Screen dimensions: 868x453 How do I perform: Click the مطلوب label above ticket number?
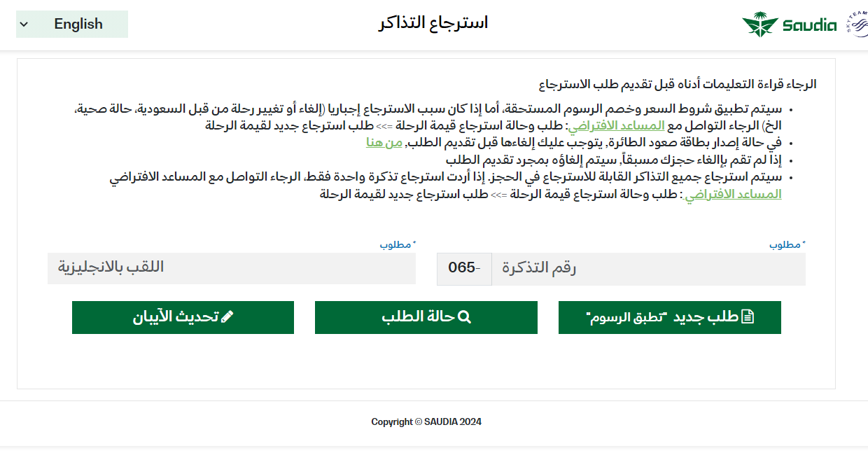pyautogui.click(x=787, y=245)
